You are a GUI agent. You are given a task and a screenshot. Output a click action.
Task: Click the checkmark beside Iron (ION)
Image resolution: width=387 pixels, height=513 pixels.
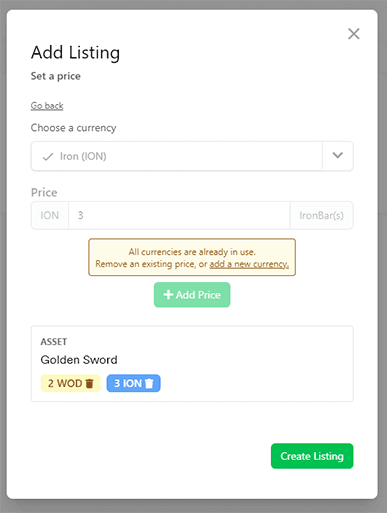[x=48, y=156]
